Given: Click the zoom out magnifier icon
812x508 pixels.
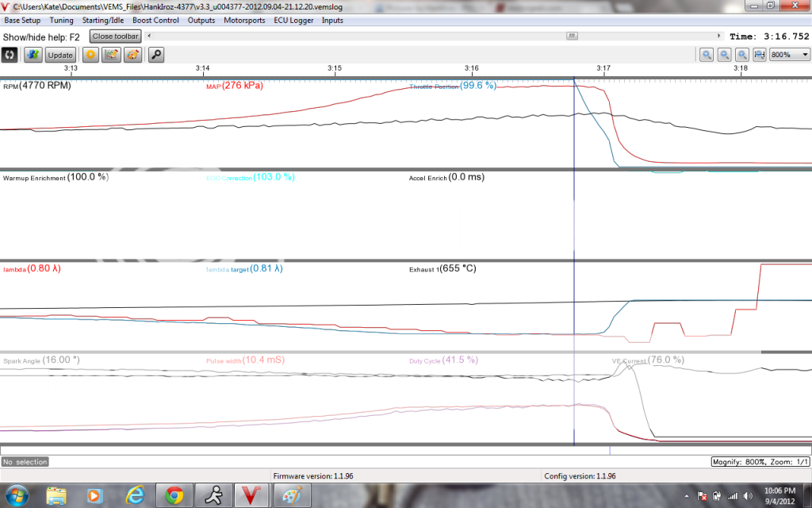Looking at the screenshot, I should coord(725,55).
